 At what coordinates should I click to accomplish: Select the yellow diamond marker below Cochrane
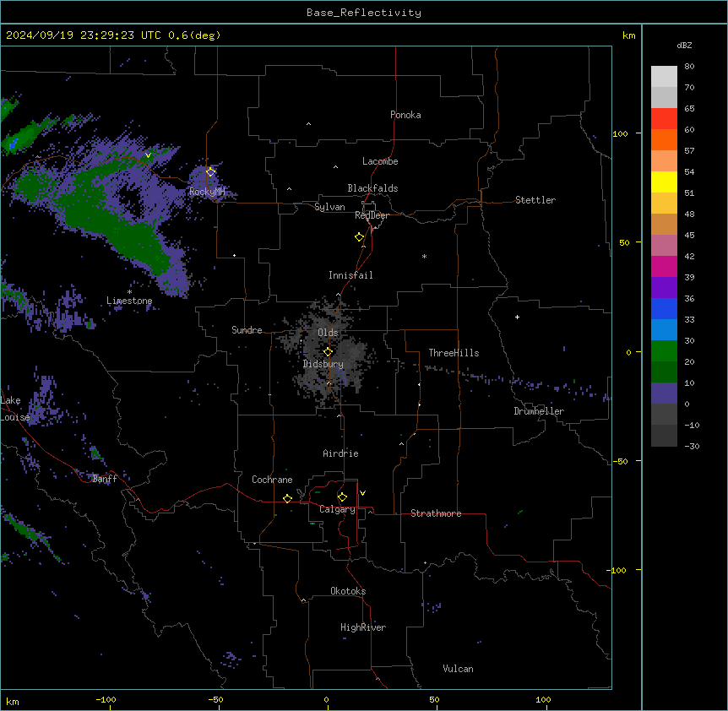click(287, 498)
